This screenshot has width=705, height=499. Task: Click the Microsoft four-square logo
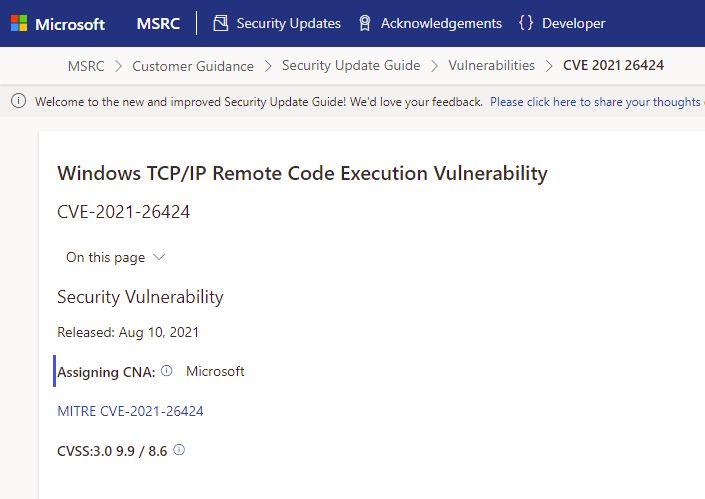pos(19,23)
